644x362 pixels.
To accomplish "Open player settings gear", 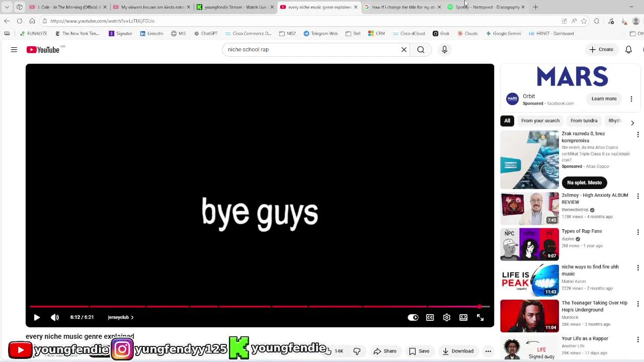I will (447, 317).
